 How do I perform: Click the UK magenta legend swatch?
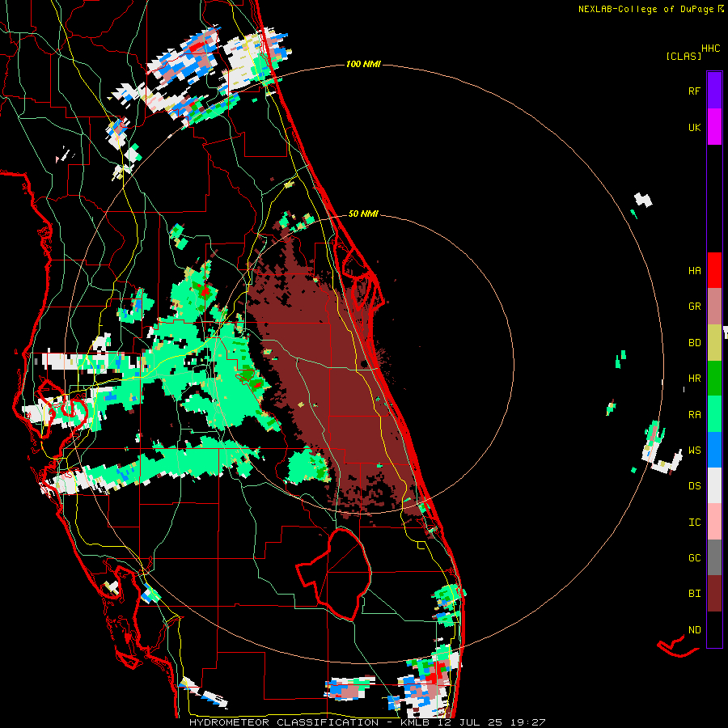714,127
